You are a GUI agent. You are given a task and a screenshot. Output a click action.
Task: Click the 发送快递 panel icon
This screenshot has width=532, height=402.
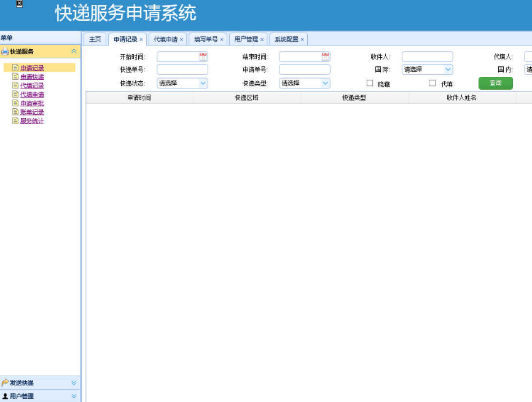(x=5, y=383)
